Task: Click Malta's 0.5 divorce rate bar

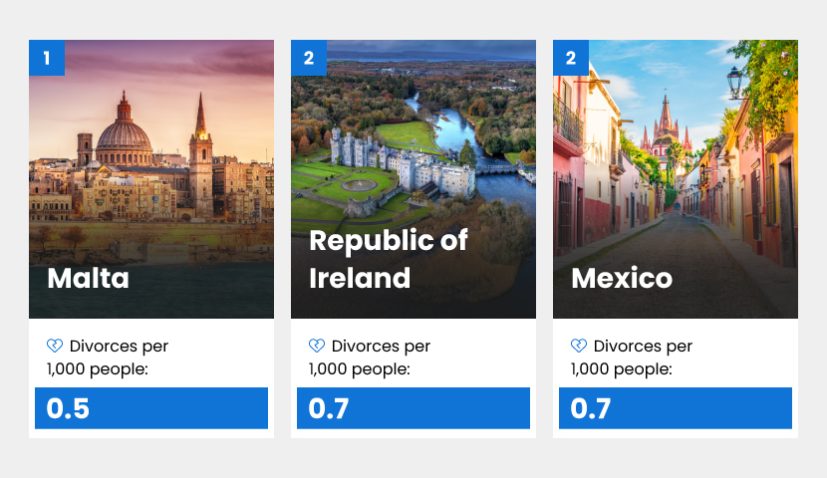Action: point(151,408)
